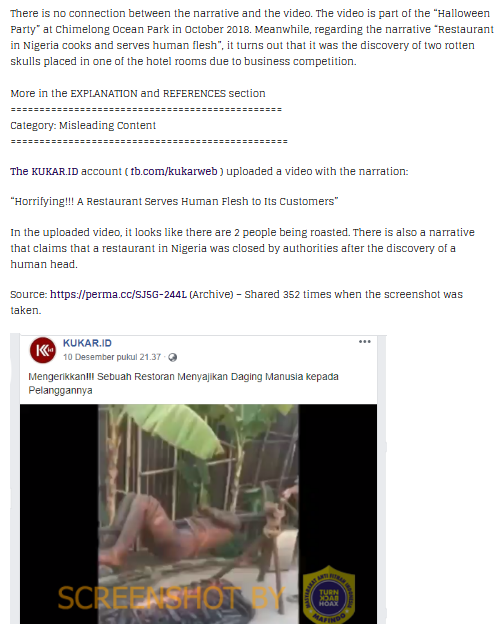Click the post timestamp 10 Desember pukul 21.37
Image resolution: width=502 pixels, height=624 pixels.
(x=112, y=357)
